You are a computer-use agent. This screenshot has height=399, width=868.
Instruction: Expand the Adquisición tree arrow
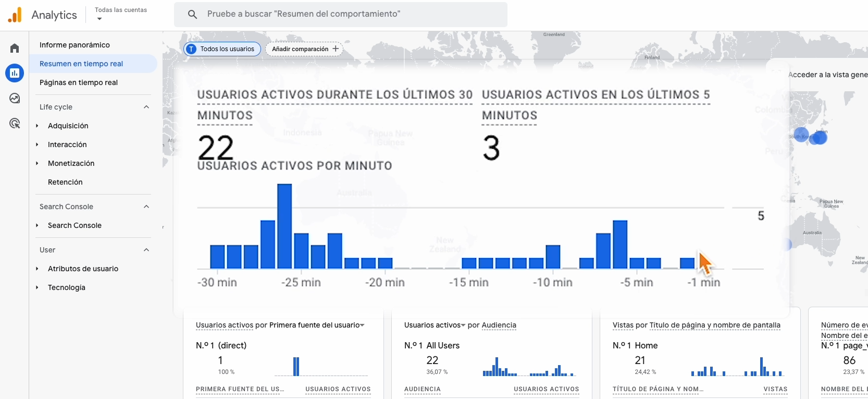[x=37, y=126]
